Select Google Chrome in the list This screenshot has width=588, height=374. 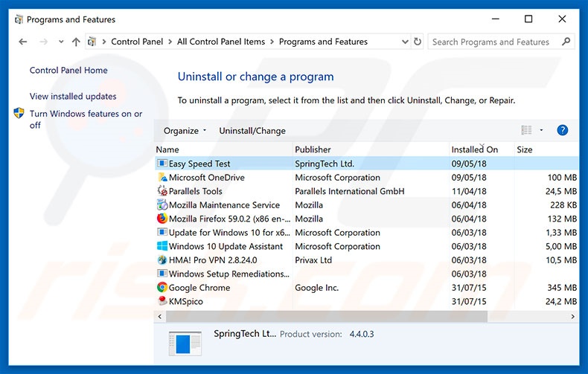(x=199, y=288)
